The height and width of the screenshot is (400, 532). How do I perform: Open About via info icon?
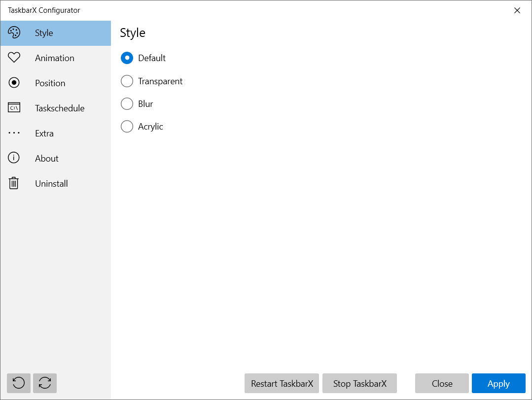click(14, 158)
